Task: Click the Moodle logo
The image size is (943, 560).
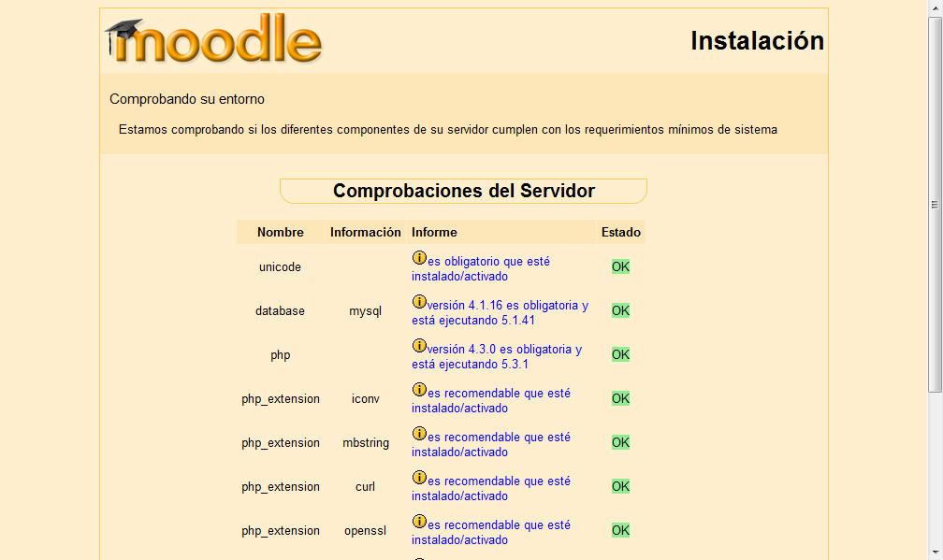Action: click(x=213, y=41)
